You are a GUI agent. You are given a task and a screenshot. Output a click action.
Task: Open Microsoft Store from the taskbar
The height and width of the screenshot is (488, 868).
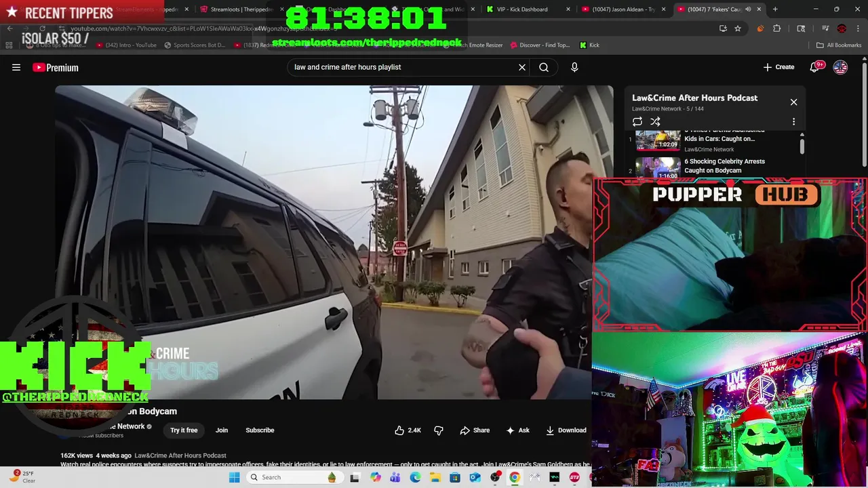coord(455,477)
